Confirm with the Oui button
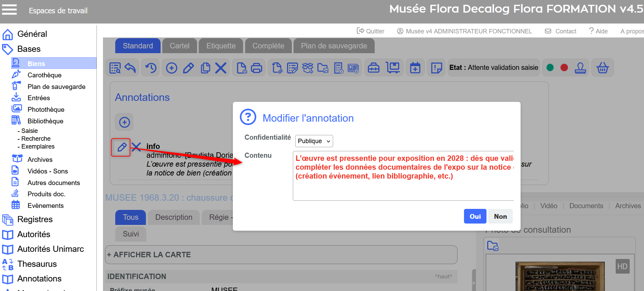644x291 pixels. (x=475, y=216)
